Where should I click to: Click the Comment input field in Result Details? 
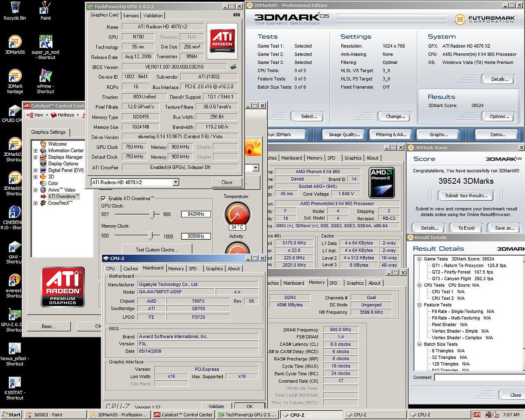point(479,377)
